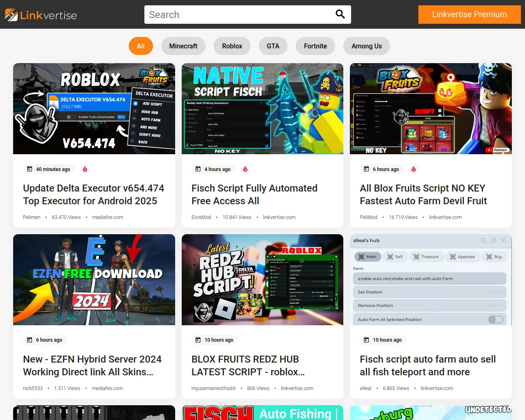This screenshot has width=525, height=420.
Task: Click calendar icon on All Blox Fruits card
Action: click(366, 169)
